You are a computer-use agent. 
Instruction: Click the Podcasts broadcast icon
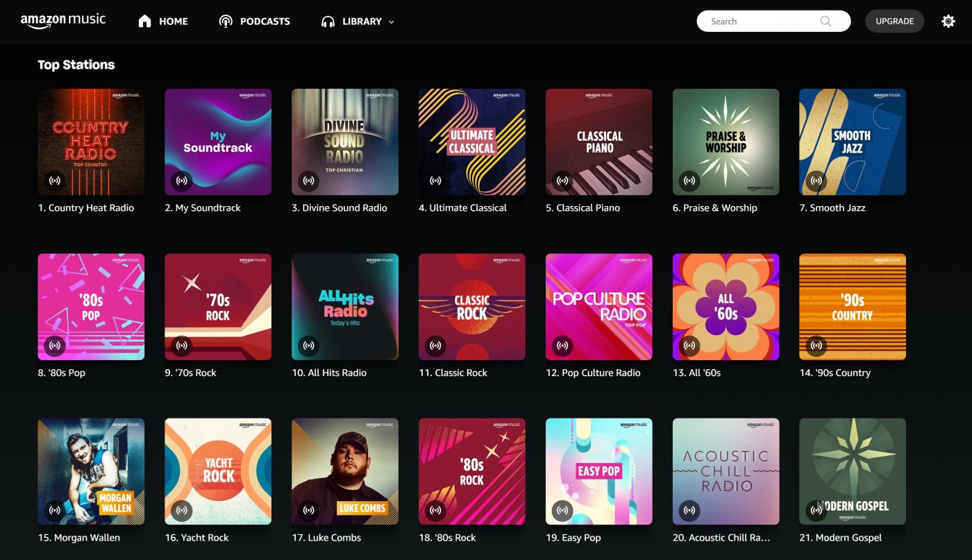[225, 22]
